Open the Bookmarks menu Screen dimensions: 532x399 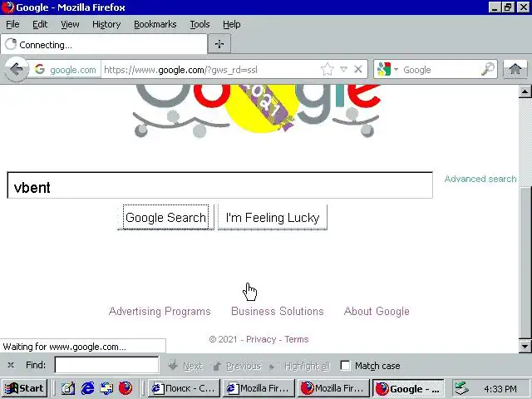[155, 24]
